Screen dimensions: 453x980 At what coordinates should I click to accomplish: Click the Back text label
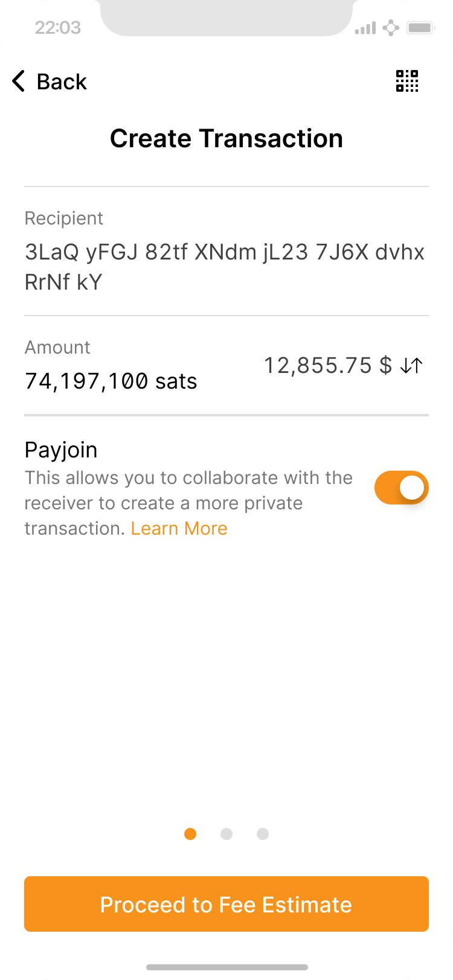pos(62,81)
